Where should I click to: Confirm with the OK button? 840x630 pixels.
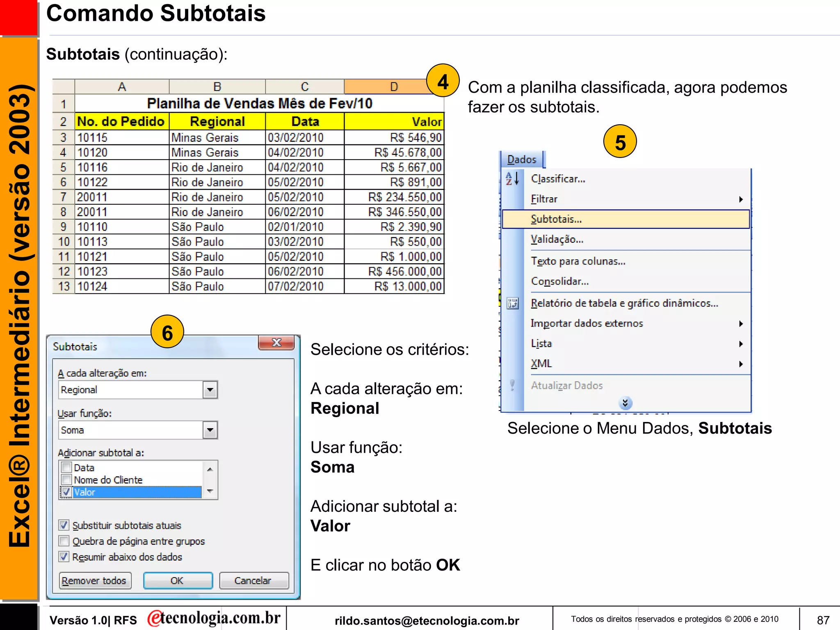point(178,581)
